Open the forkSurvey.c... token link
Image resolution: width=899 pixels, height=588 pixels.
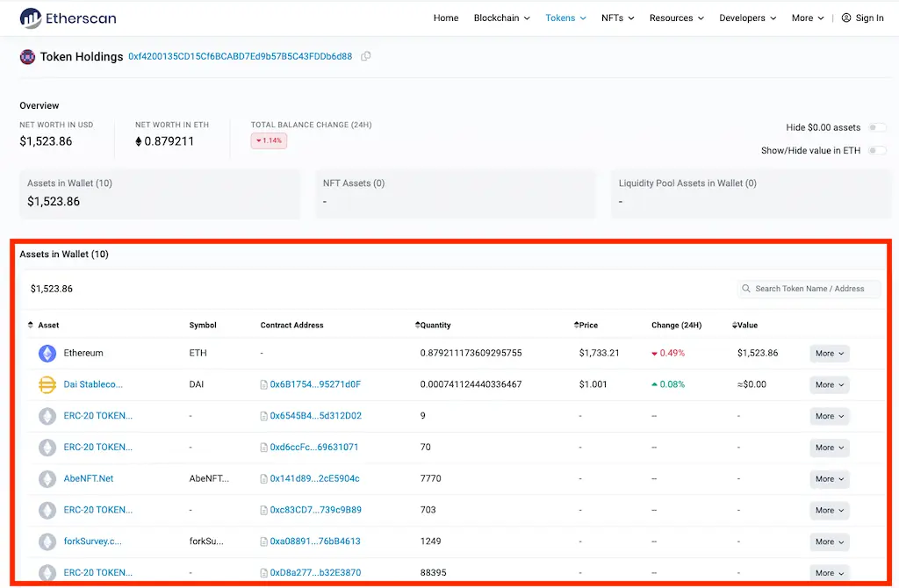[92, 541]
